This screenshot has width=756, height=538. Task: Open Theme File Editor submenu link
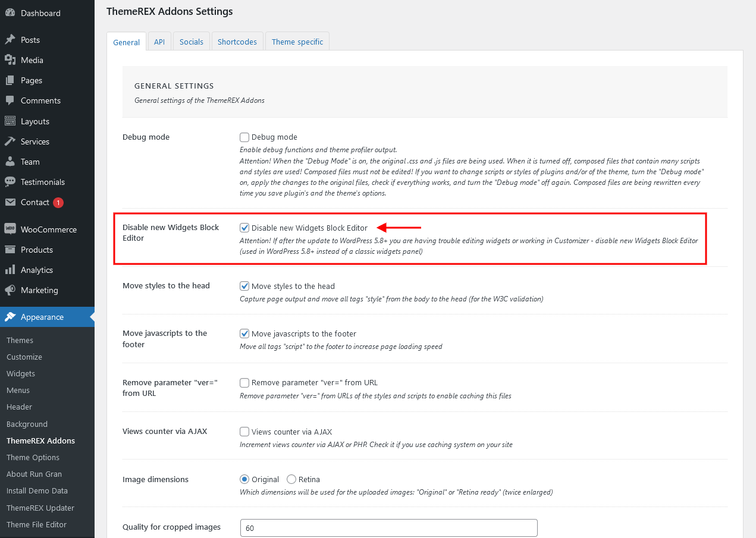click(36, 524)
